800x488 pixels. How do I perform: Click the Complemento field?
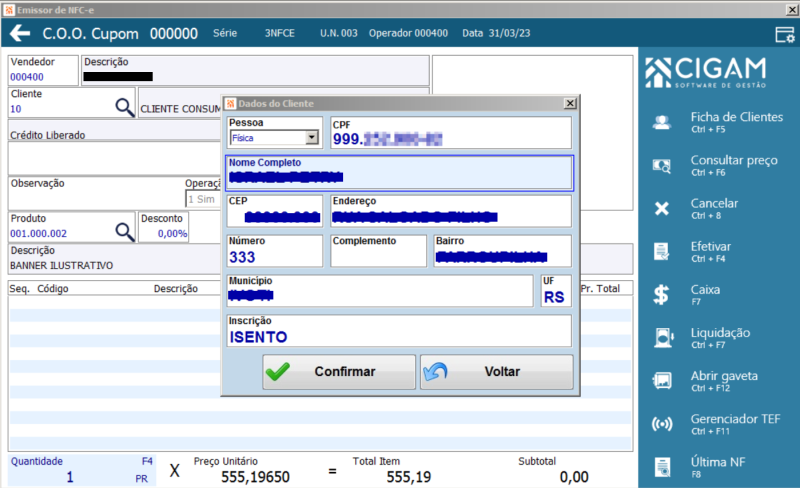pyautogui.click(x=379, y=251)
